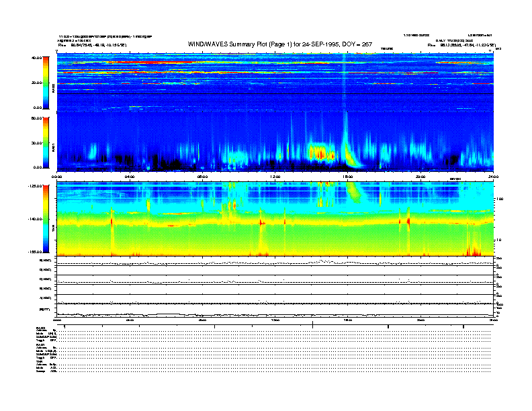Click the bottom magnetic field line plot

pos(275,310)
